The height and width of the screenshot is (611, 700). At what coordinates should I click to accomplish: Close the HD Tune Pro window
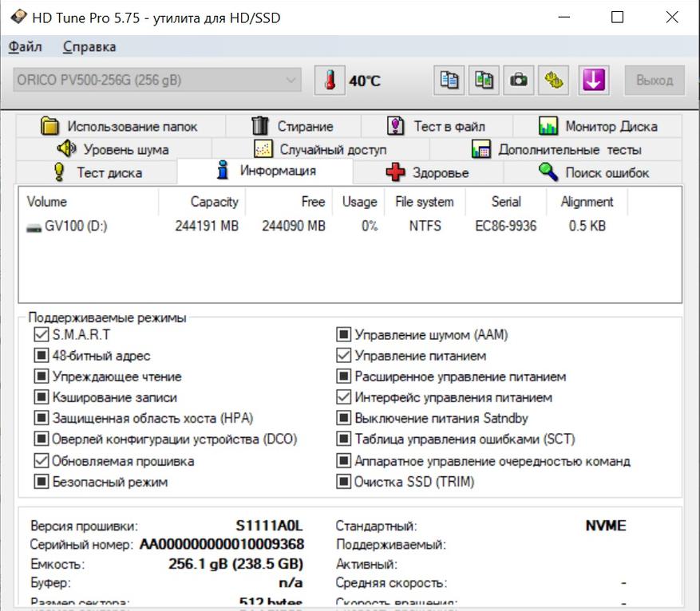[x=672, y=18]
